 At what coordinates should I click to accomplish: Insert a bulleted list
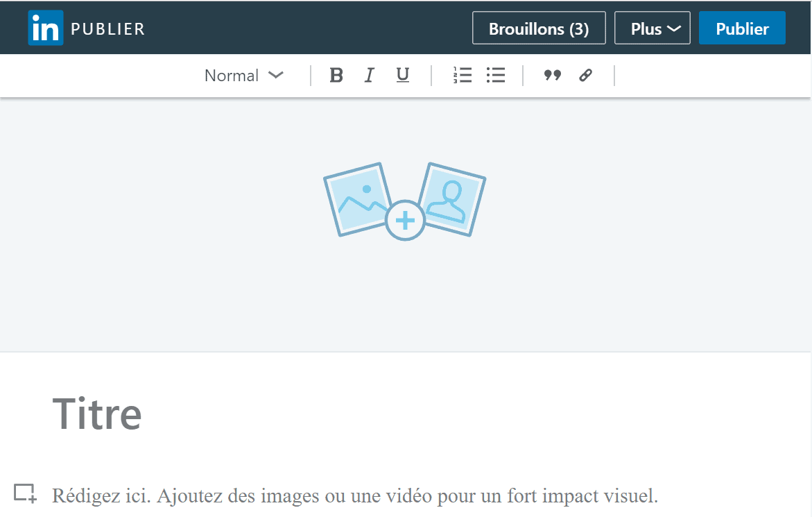[x=496, y=76]
